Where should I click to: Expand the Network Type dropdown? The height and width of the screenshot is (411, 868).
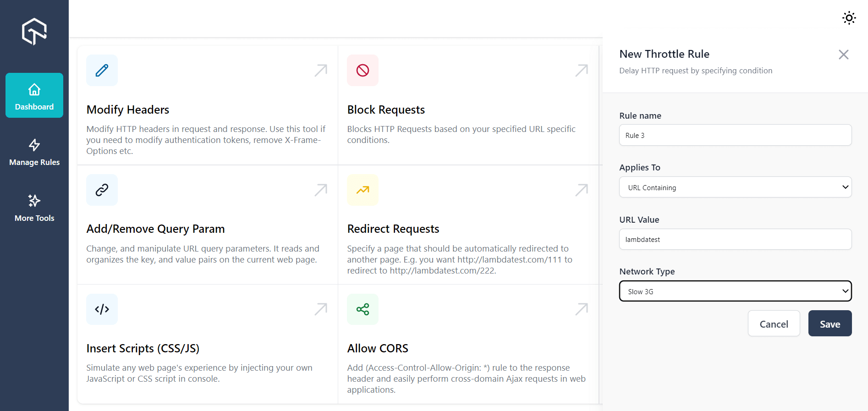pos(735,291)
